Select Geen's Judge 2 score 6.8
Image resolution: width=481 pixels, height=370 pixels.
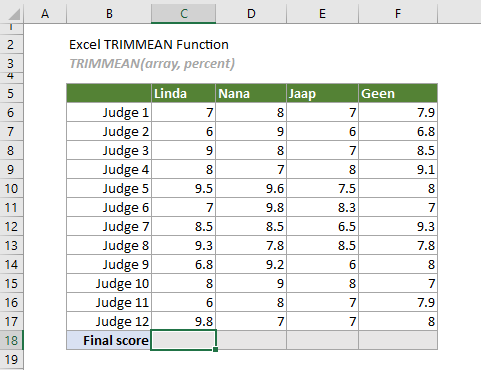click(398, 131)
